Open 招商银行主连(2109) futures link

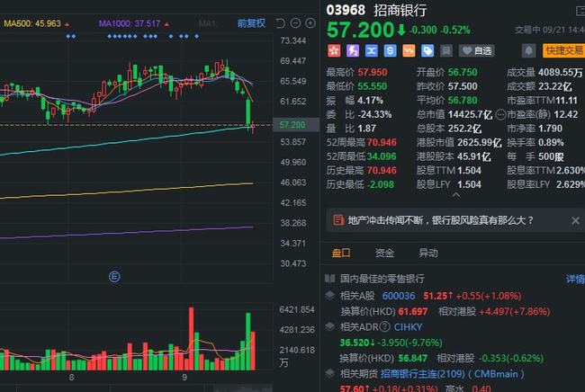(452, 374)
